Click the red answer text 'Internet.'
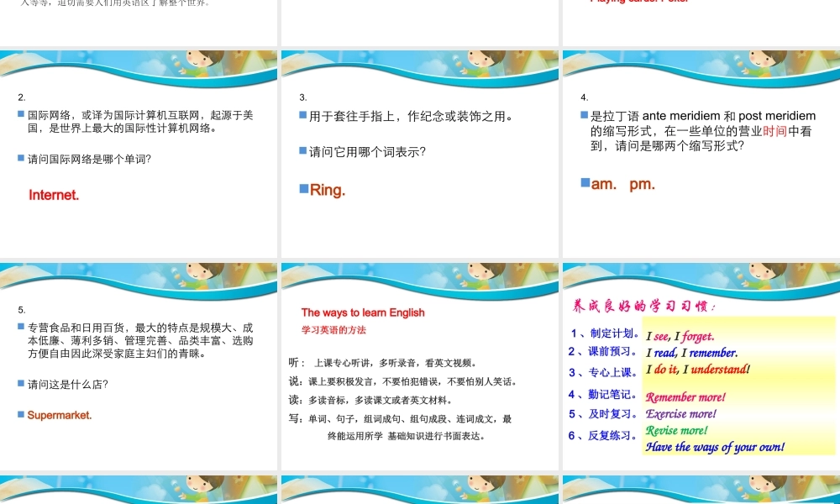Viewport: 840px width, 504px height. click(54, 195)
